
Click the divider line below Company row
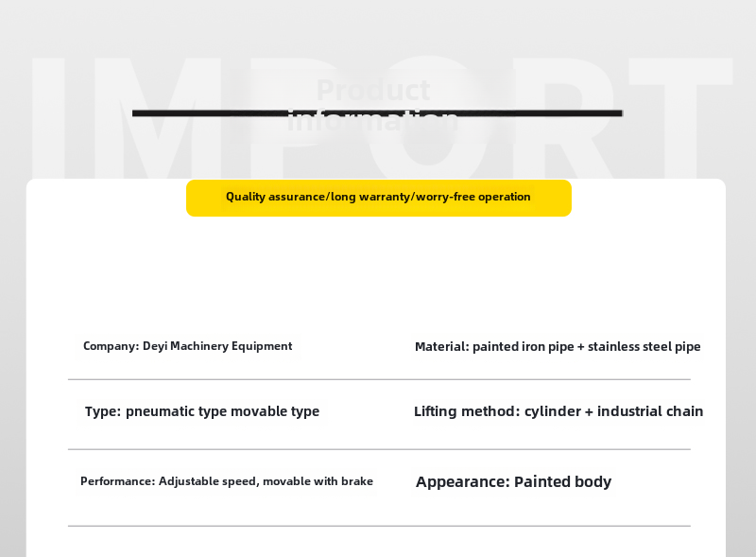379,379
